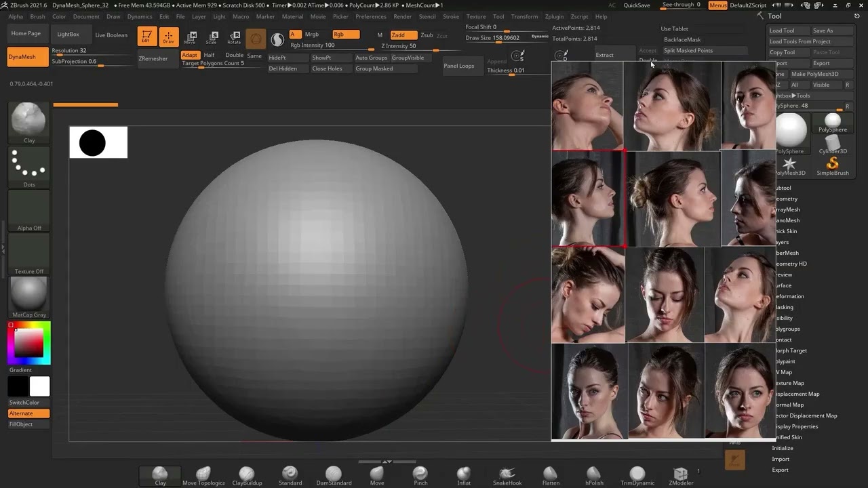Select the Move gizmo icon

pyautogui.click(x=191, y=37)
